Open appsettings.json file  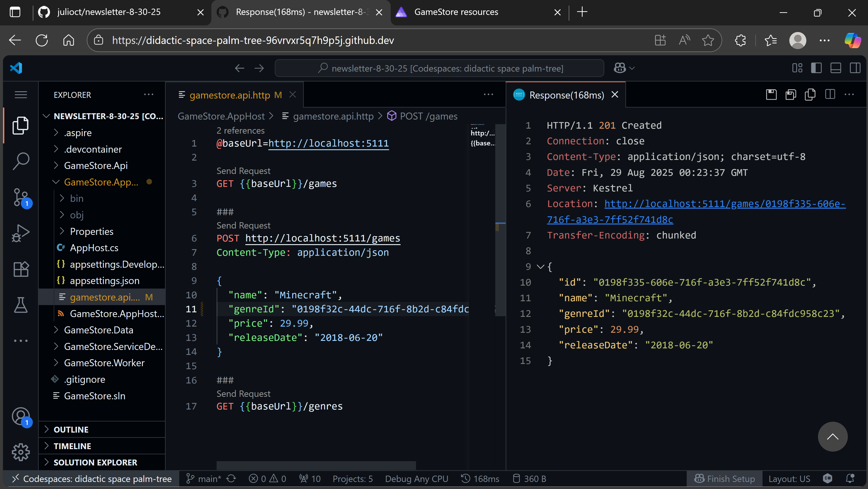point(102,281)
